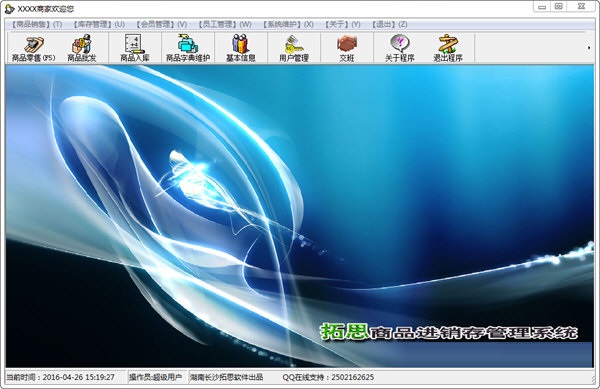Expand toolbar overflow arrow at right edge
Screen dimensions: 600x389
[589, 48]
